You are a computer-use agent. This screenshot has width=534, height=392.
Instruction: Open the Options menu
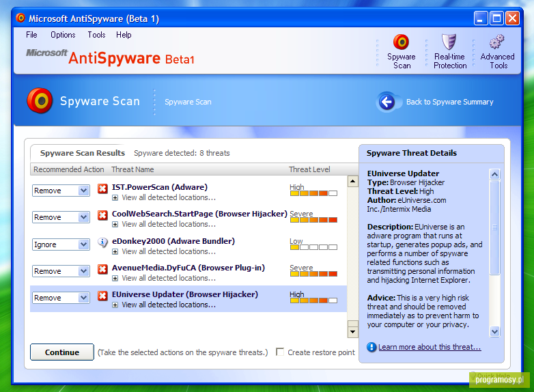pos(63,35)
